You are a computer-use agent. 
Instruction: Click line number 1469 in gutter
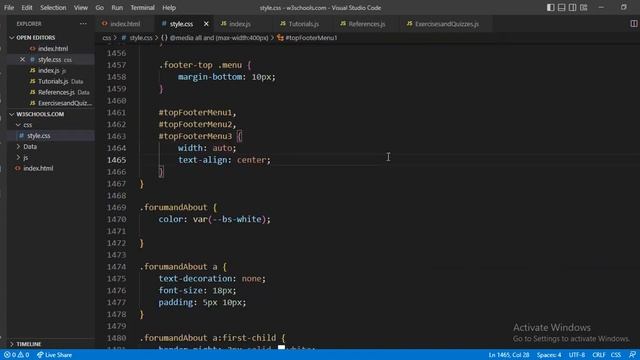click(116, 207)
